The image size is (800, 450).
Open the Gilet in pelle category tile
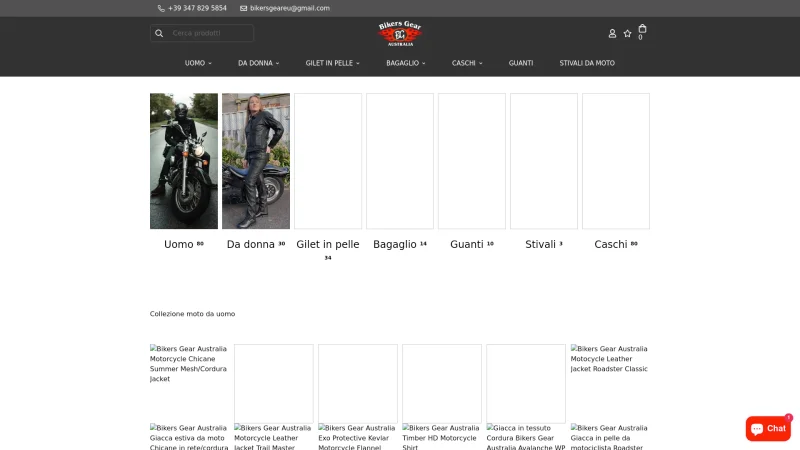click(x=328, y=161)
